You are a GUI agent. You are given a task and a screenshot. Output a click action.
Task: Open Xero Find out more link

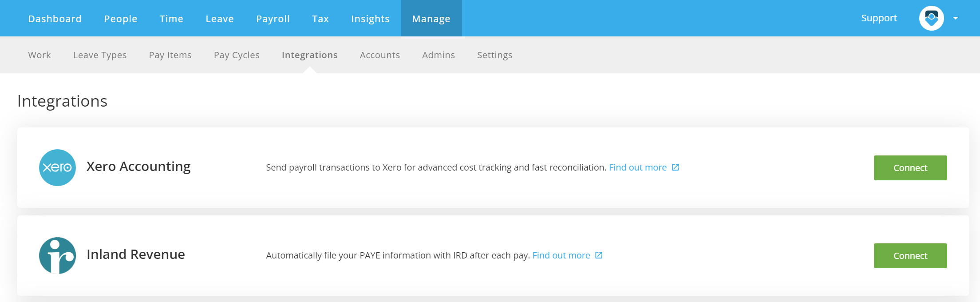tap(638, 167)
